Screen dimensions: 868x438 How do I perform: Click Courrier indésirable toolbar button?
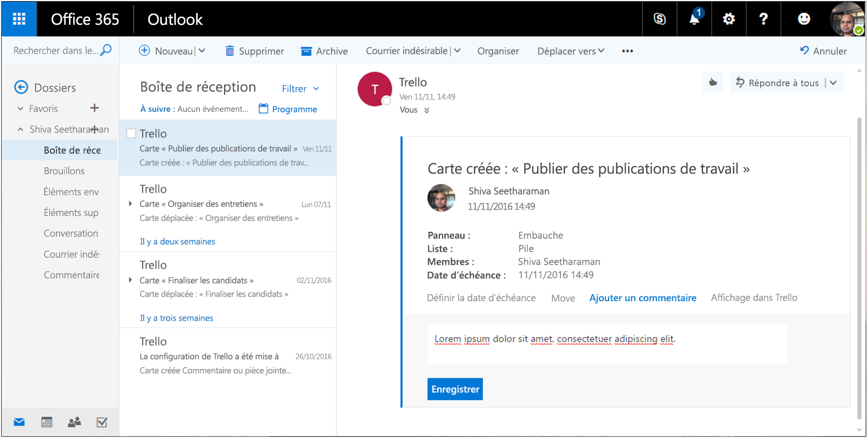click(x=407, y=50)
